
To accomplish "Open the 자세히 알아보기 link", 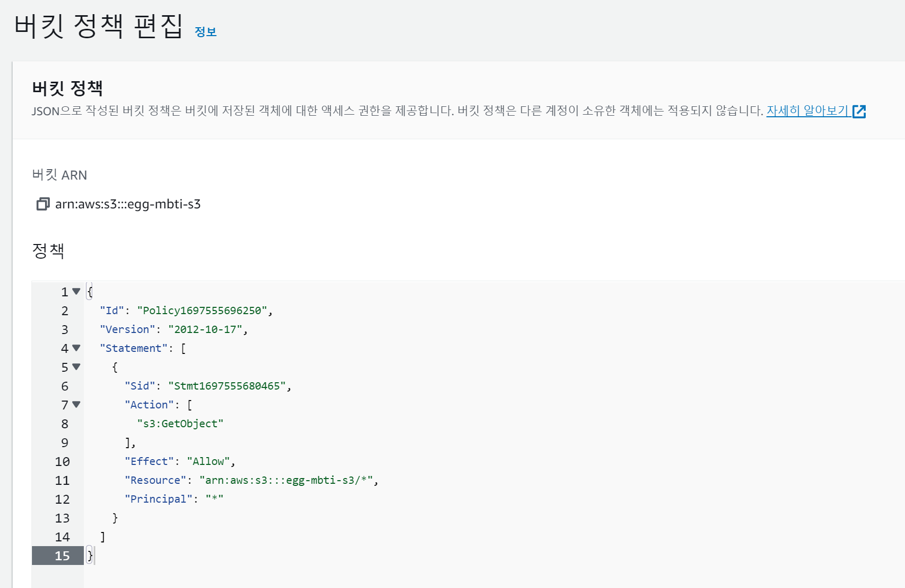I will [807, 111].
